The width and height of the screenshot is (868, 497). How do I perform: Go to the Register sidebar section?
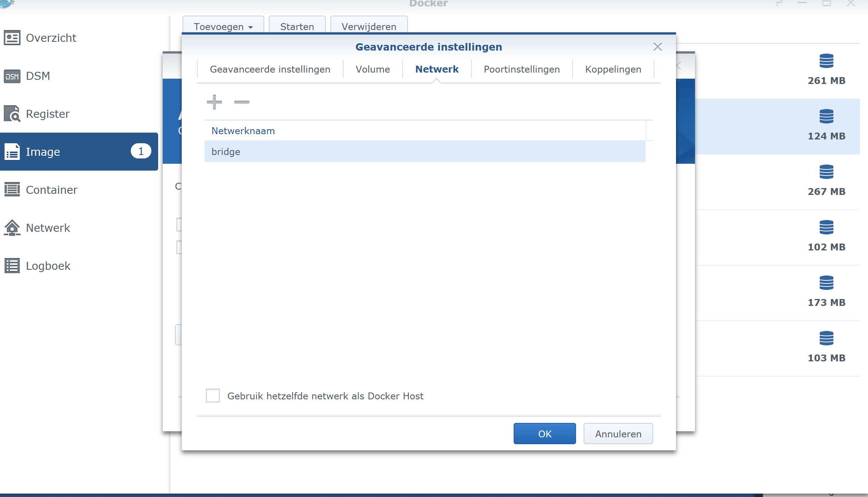click(48, 114)
